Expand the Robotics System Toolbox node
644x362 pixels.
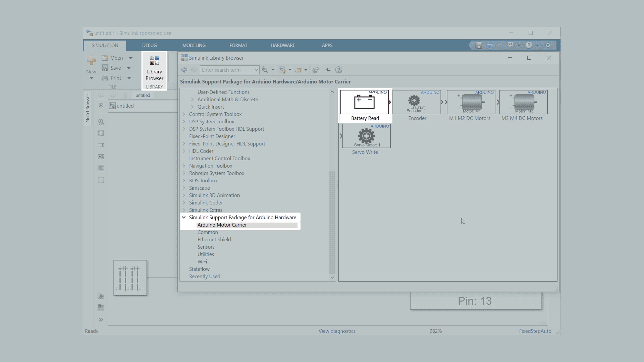tap(184, 173)
